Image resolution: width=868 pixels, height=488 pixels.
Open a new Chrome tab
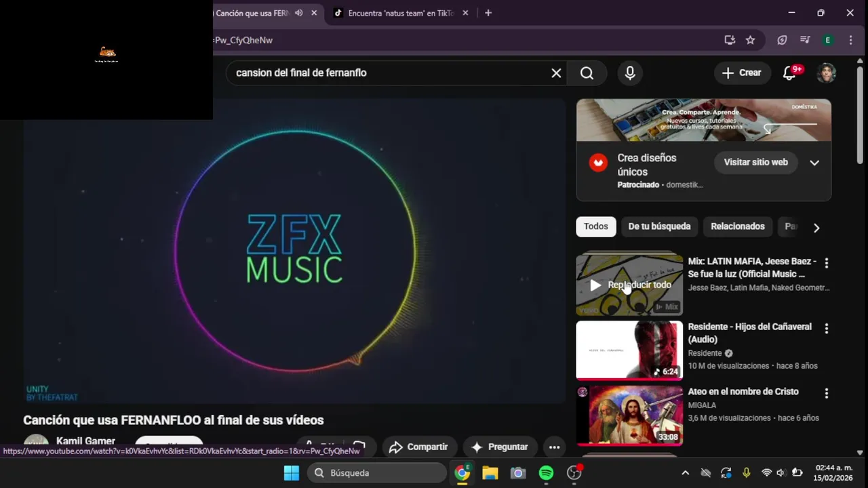coord(488,13)
